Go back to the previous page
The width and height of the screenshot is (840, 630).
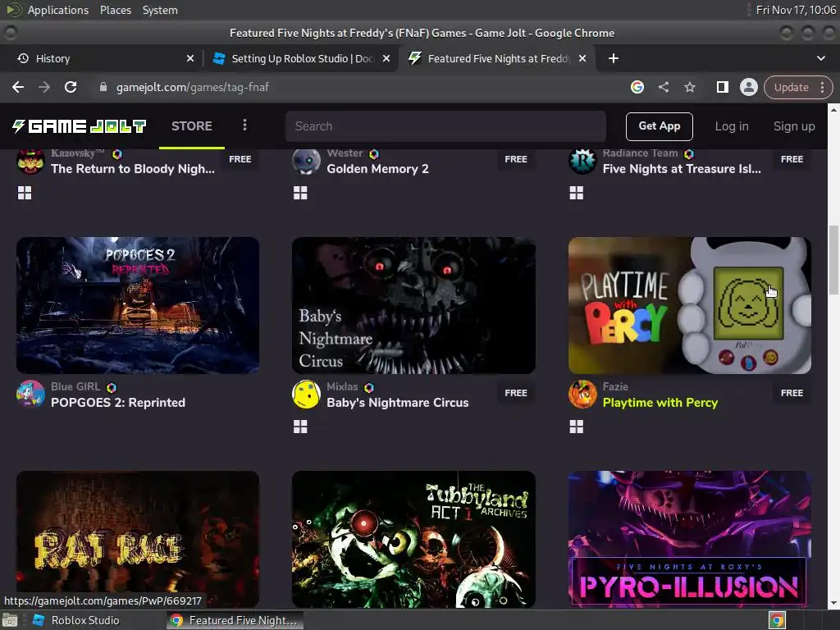point(18,87)
